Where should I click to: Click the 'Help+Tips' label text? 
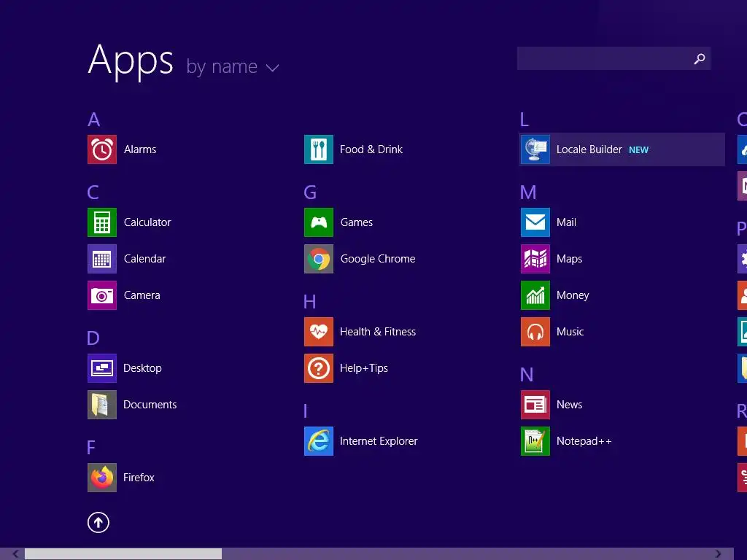click(x=364, y=368)
